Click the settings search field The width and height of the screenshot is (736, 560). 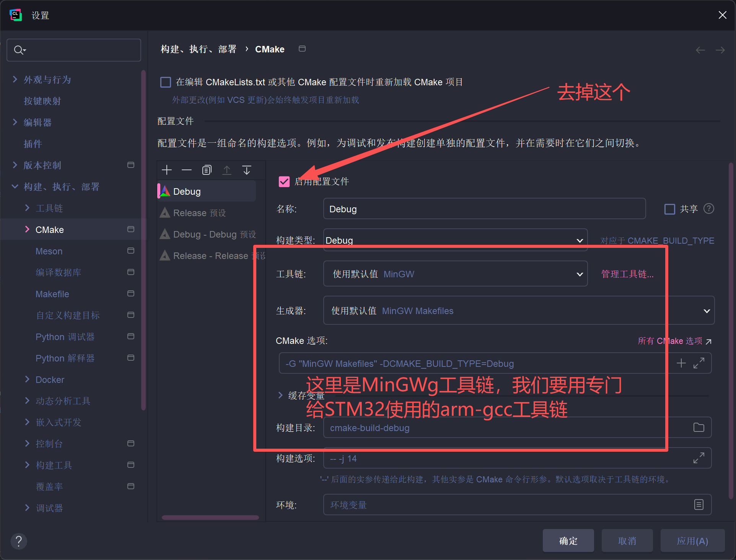(x=74, y=50)
